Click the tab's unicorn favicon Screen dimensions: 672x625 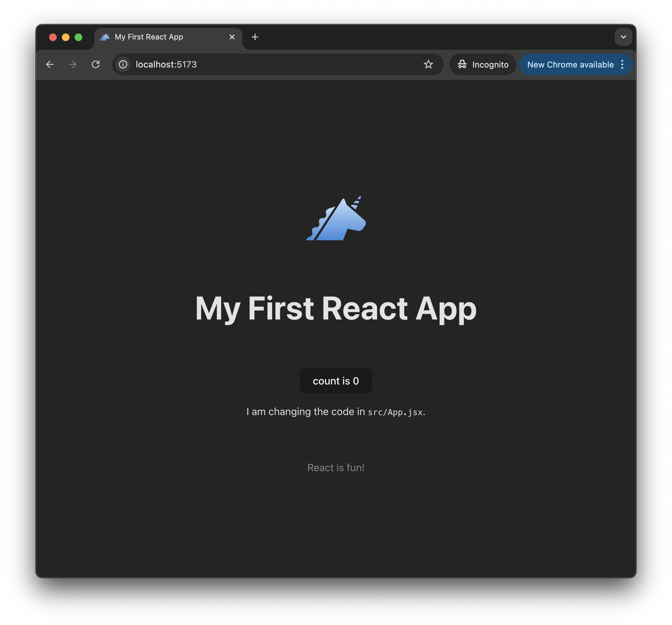coord(105,37)
